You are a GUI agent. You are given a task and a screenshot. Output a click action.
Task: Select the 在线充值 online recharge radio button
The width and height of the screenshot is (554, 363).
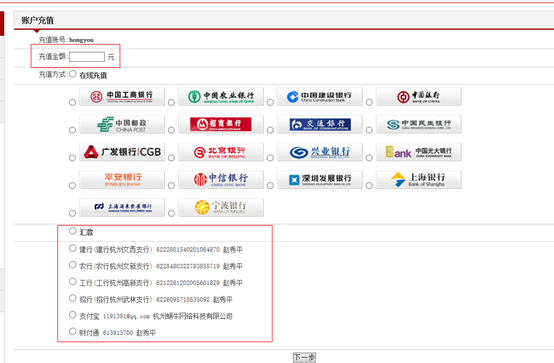tap(72, 74)
